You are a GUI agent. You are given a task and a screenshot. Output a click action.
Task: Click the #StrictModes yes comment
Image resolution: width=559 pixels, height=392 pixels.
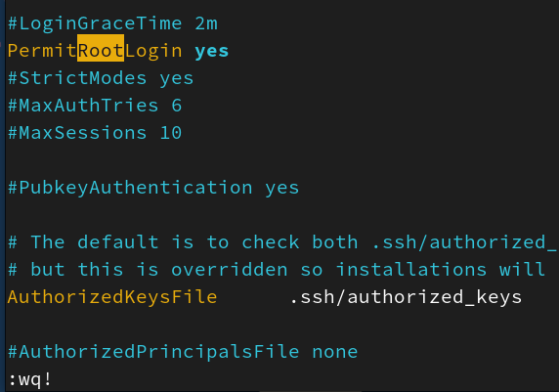[101, 78]
